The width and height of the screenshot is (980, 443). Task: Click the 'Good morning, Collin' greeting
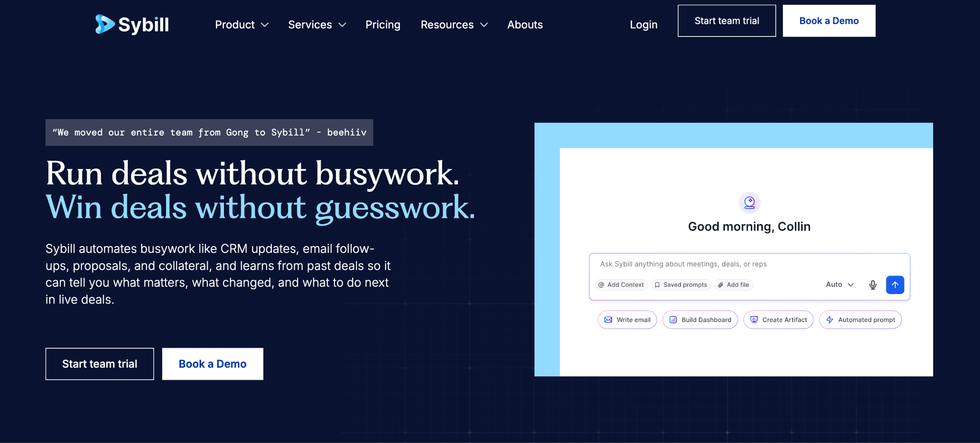749,227
